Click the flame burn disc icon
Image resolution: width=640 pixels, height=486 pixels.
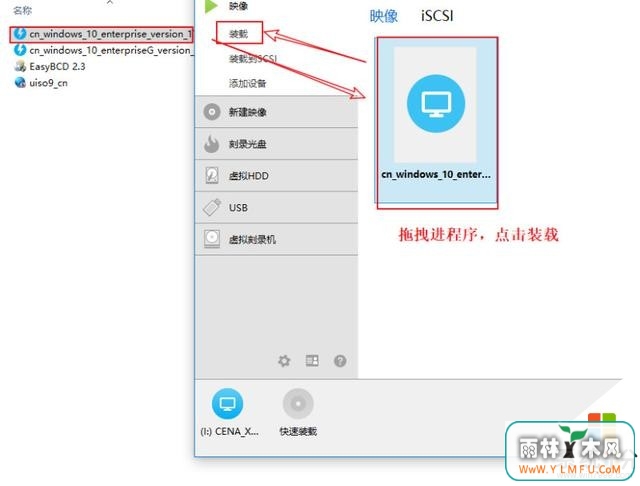(211, 143)
